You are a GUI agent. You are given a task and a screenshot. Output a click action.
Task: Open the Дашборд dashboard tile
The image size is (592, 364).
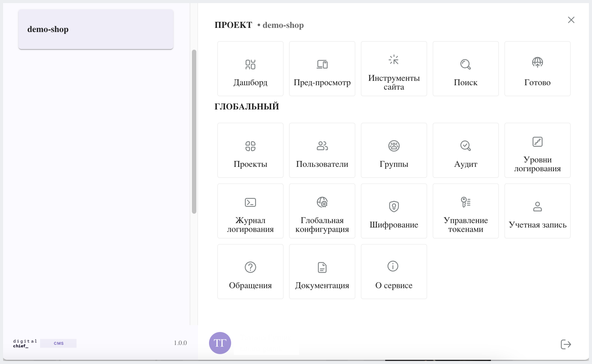tap(250, 69)
